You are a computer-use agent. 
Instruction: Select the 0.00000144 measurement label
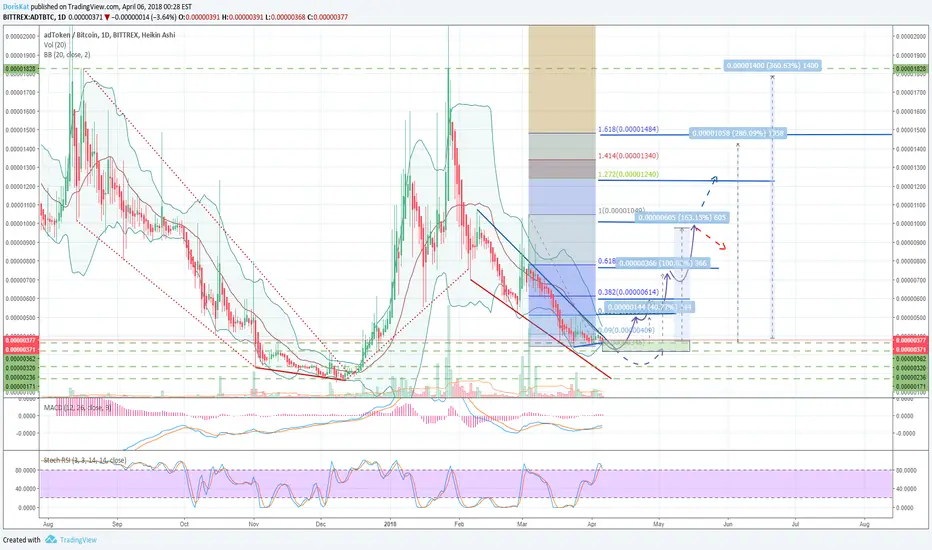coord(649,307)
